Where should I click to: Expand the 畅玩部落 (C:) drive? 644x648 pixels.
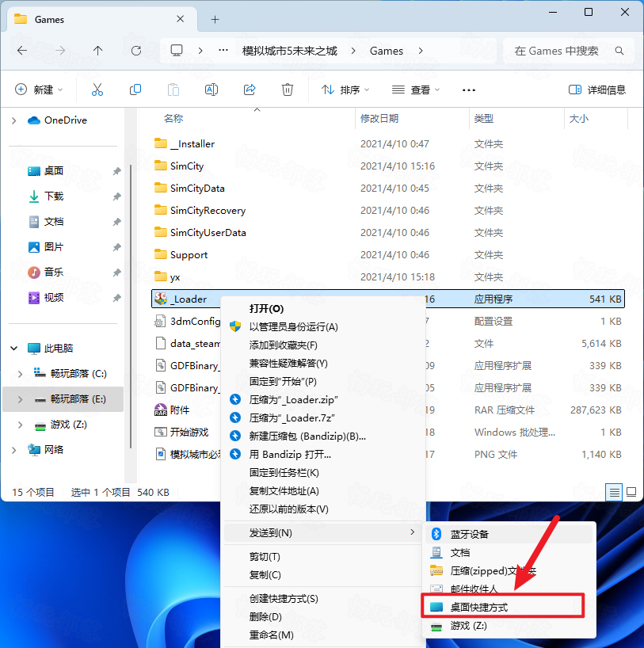tap(20, 374)
